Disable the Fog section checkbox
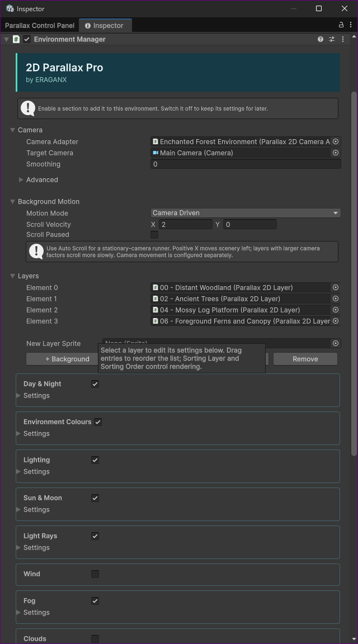 (x=95, y=601)
